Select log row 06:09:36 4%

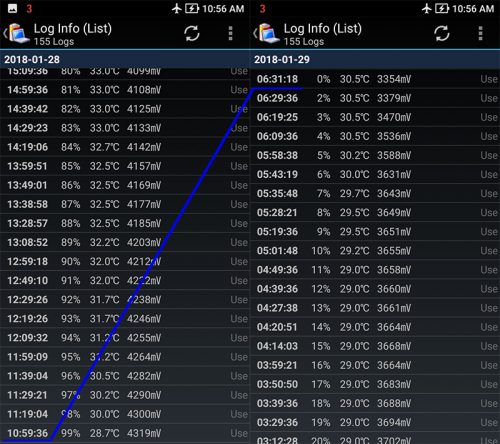pyautogui.click(x=375, y=136)
